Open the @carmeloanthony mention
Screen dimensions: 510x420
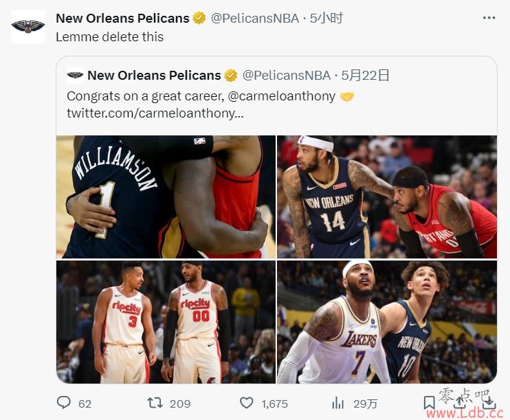282,96
